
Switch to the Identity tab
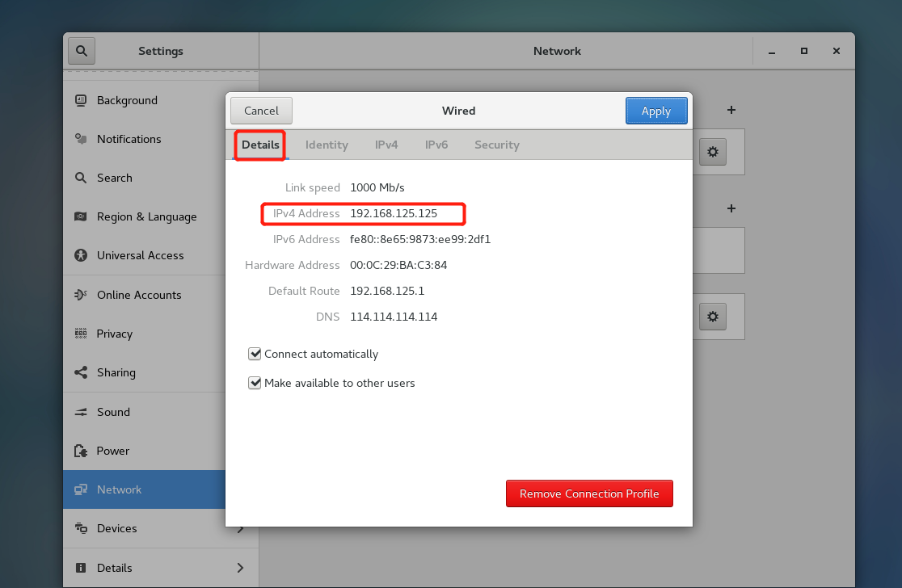click(x=327, y=145)
